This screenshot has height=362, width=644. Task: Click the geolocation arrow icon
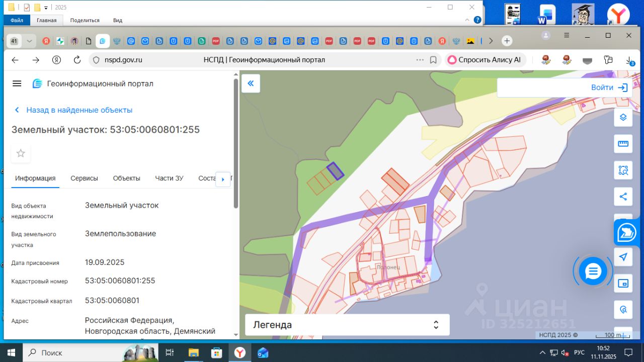tap(623, 257)
